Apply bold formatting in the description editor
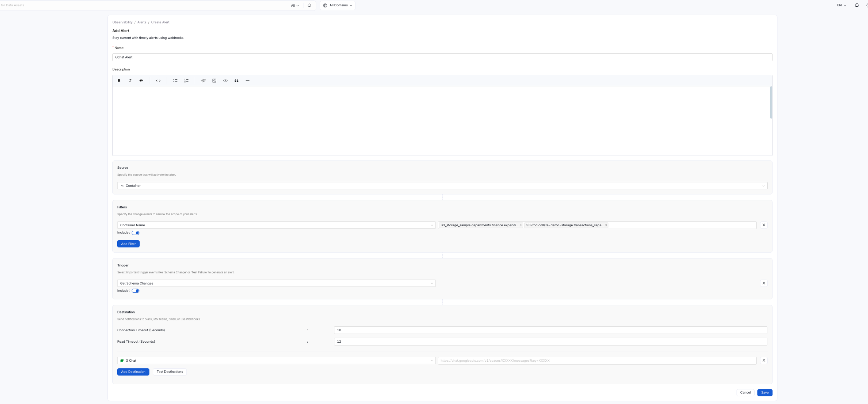The height and width of the screenshot is (404, 868). (x=119, y=81)
